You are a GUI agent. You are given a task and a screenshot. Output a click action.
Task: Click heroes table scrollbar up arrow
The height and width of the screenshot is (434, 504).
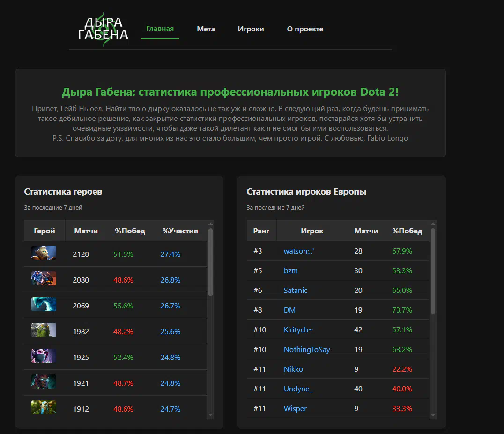(210, 224)
